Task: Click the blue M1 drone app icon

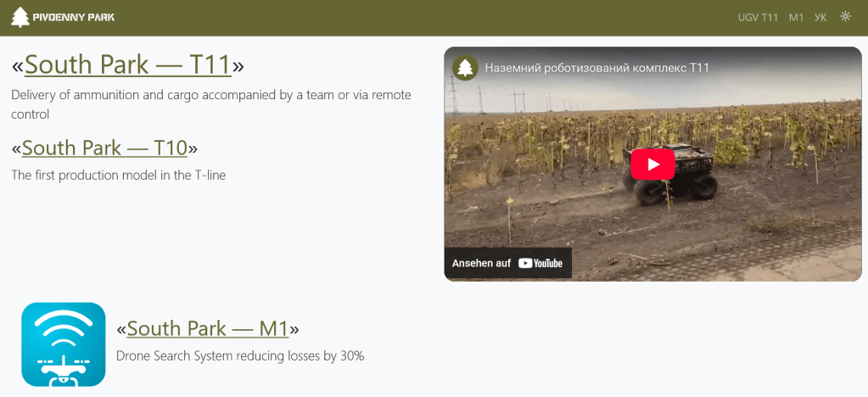Action: click(x=64, y=344)
